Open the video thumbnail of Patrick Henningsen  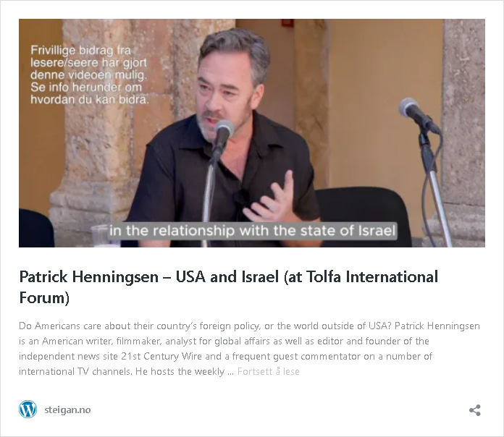(252, 133)
